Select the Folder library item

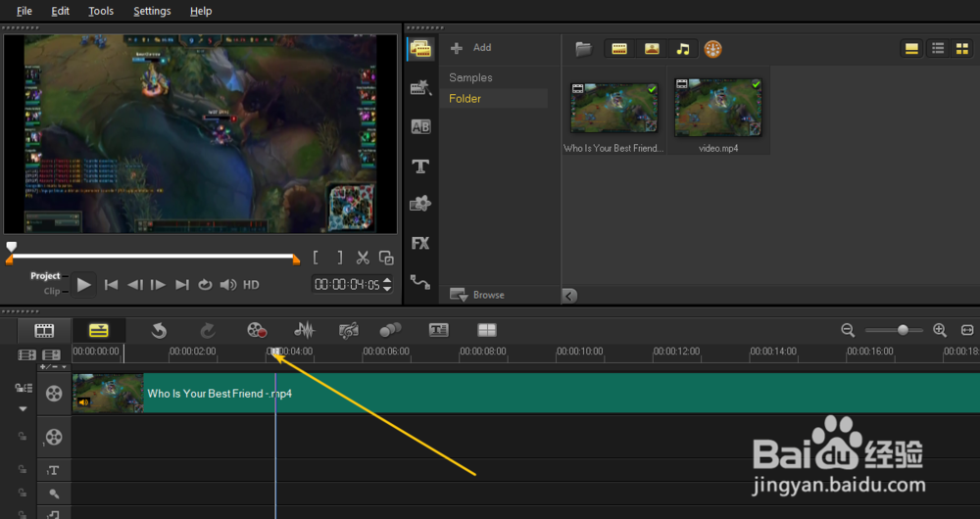465,99
